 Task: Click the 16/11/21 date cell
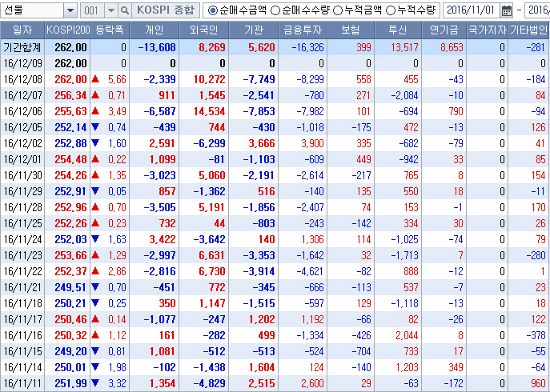point(22,287)
